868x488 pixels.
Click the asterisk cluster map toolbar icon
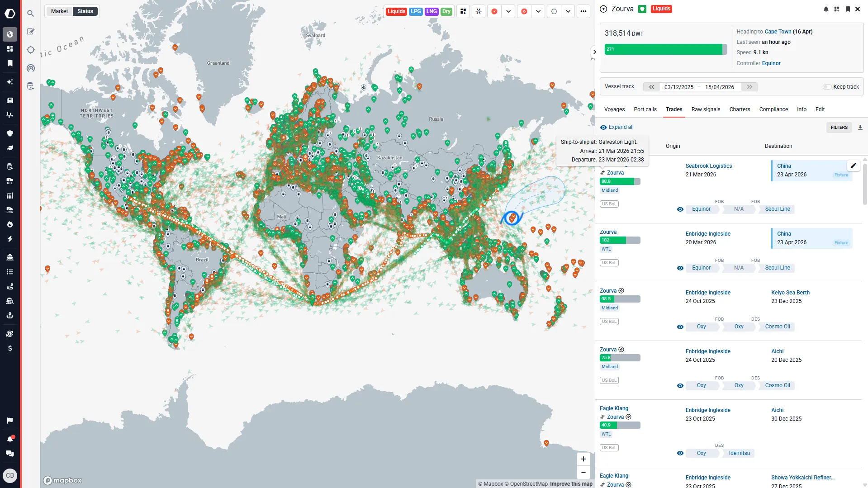479,11
